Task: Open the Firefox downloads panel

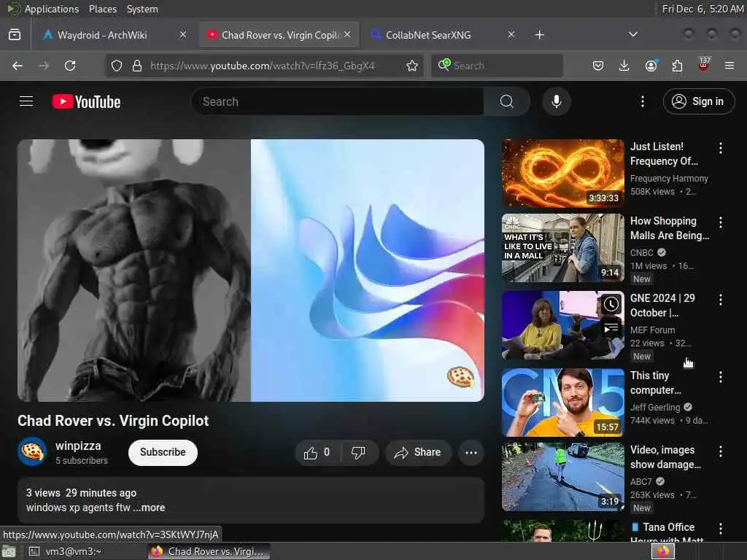Action: (624, 66)
